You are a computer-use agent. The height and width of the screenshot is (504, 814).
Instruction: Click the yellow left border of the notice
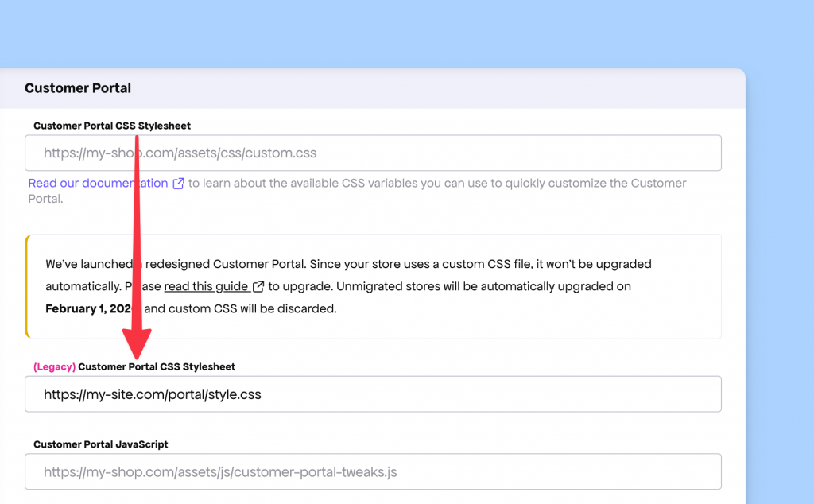(x=26, y=286)
